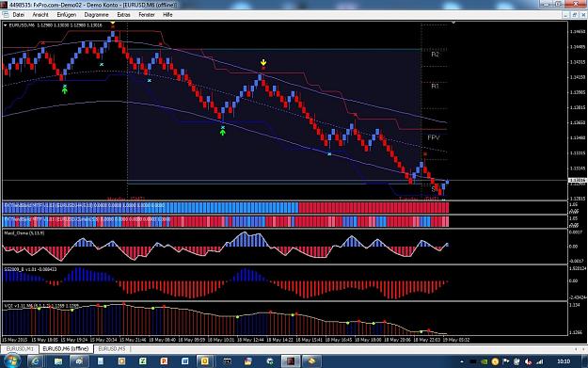The image size is (588, 368).
Task: Click the Macd_Osma (5,13,8) indicator label
Action: coord(24,233)
